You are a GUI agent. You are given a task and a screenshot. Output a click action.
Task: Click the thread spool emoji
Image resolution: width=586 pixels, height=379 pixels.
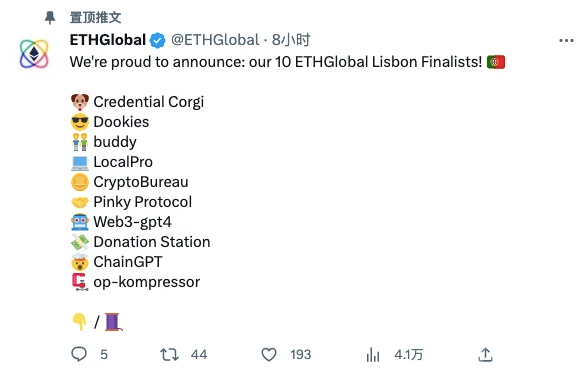point(113,321)
